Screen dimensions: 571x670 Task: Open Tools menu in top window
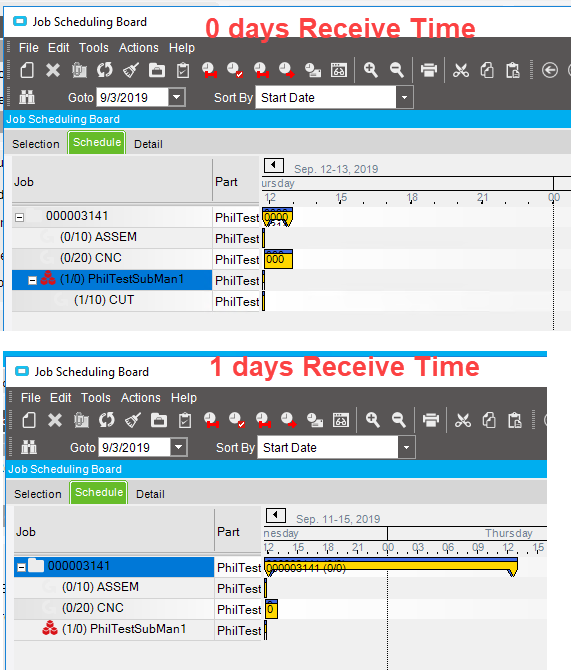tap(94, 48)
